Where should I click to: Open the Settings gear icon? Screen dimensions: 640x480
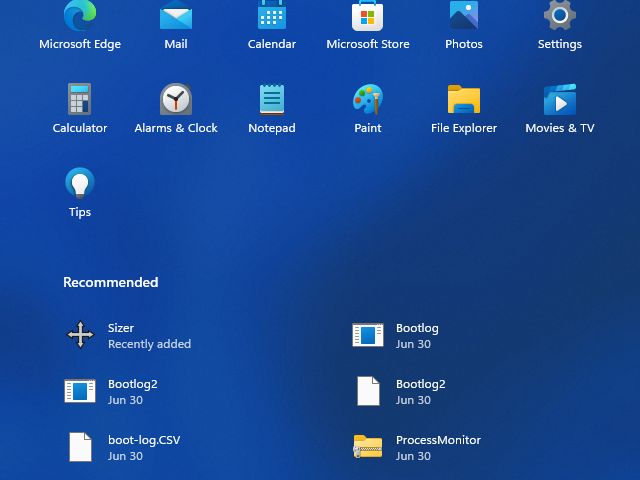point(560,15)
